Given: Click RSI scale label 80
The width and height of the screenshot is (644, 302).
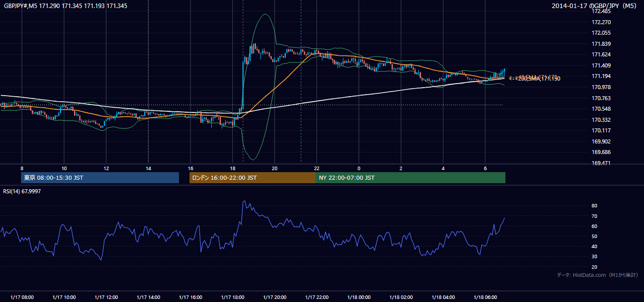Looking at the screenshot, I should click(x=594, y=206).
